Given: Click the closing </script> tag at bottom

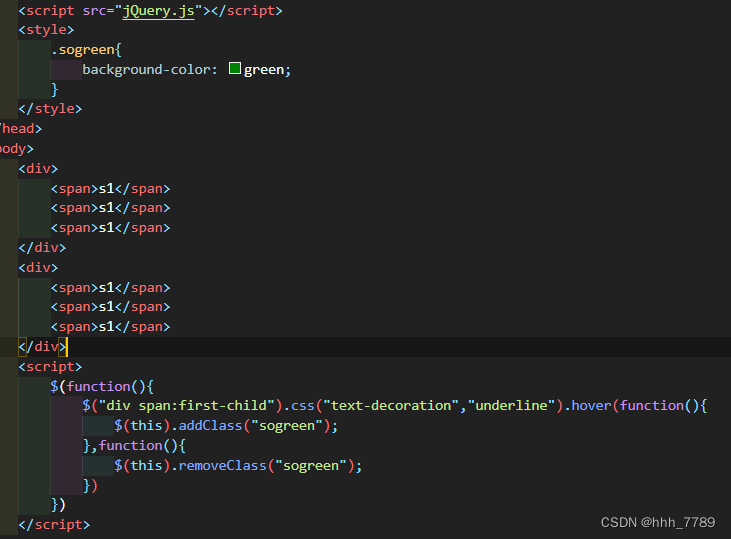Looking at the screenshot, I should pos(54,525).
